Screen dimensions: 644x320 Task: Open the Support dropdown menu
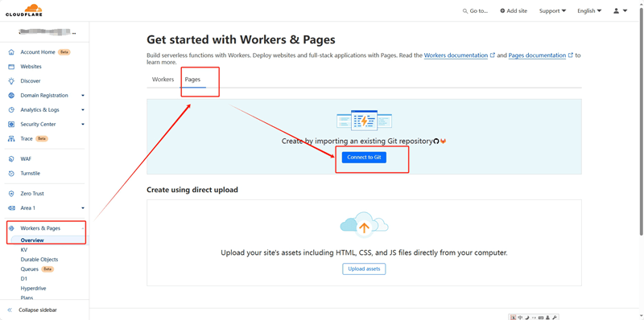552,11
